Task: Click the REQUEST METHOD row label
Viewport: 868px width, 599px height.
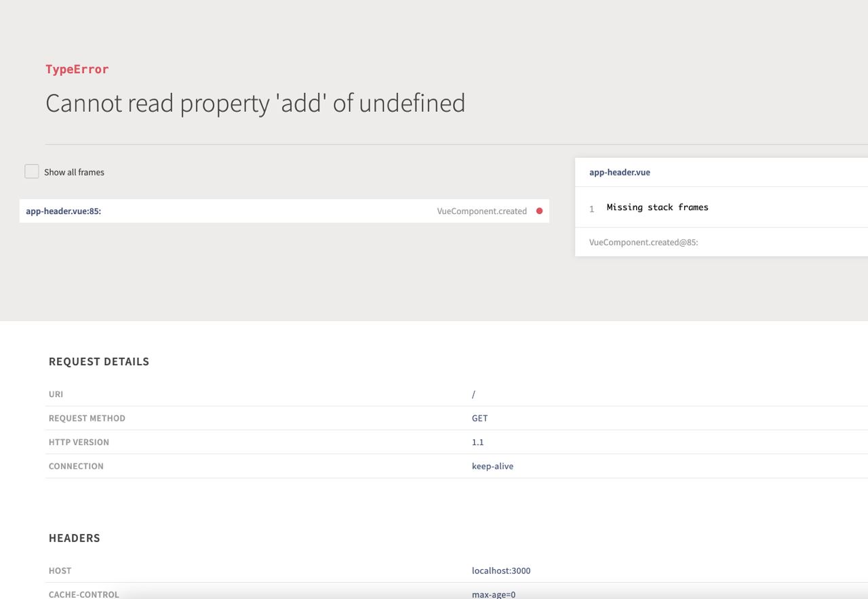Action: 87,418
